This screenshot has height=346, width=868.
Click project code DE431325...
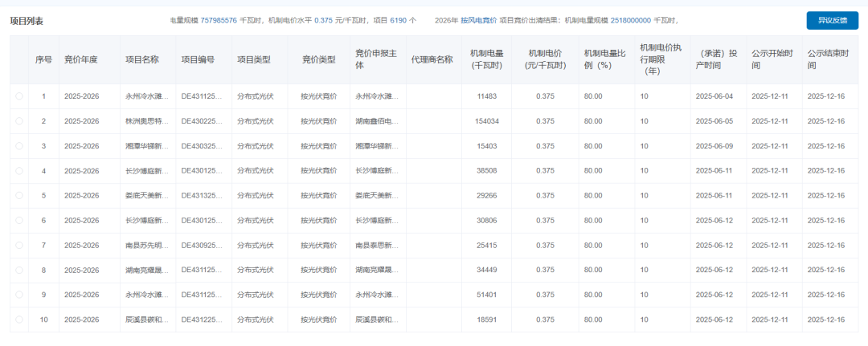click(x=202, y=195)
